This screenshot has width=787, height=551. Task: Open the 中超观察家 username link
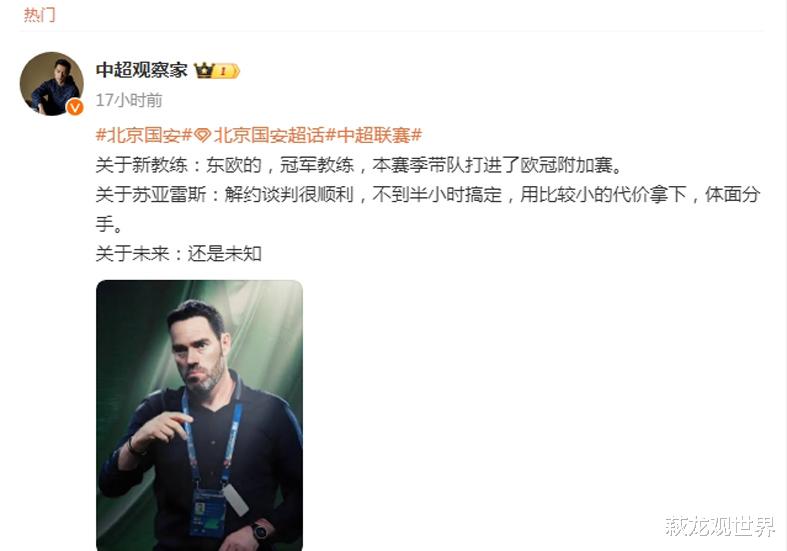[142, 70]
